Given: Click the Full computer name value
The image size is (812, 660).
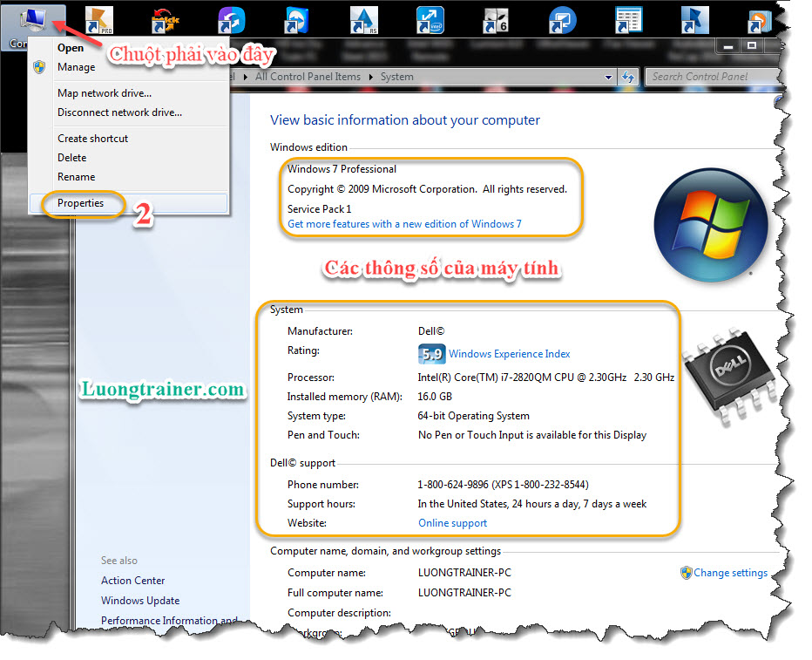Looking at the screenshot, I should tap(464, 592).
